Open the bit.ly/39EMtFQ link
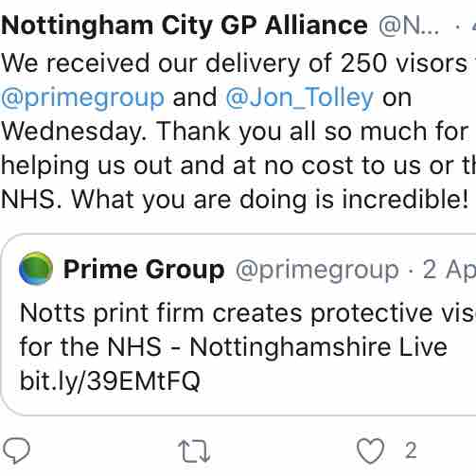The image size is (476, 476). pyautogui.click(x=110, y=380)
